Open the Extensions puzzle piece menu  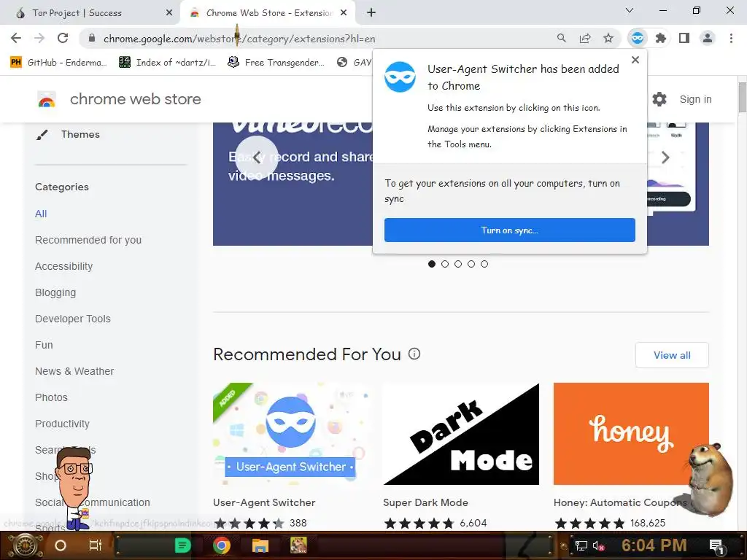click(x=661, y=38)
